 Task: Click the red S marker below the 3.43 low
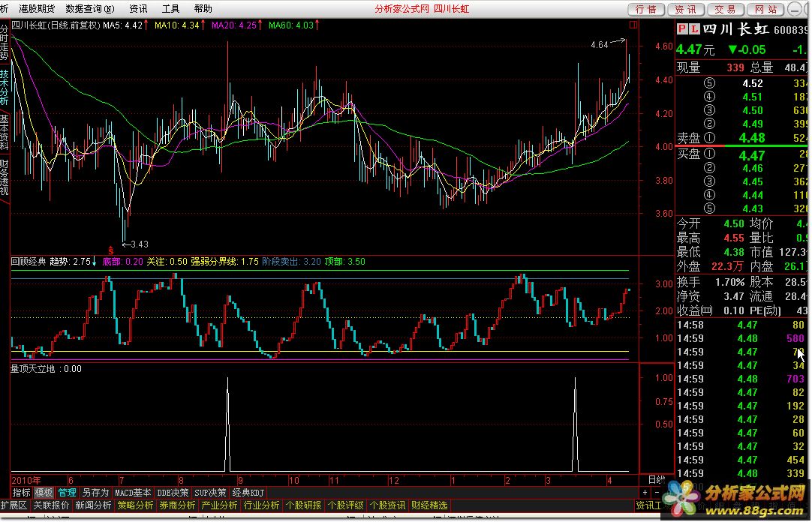coord(111,251)
